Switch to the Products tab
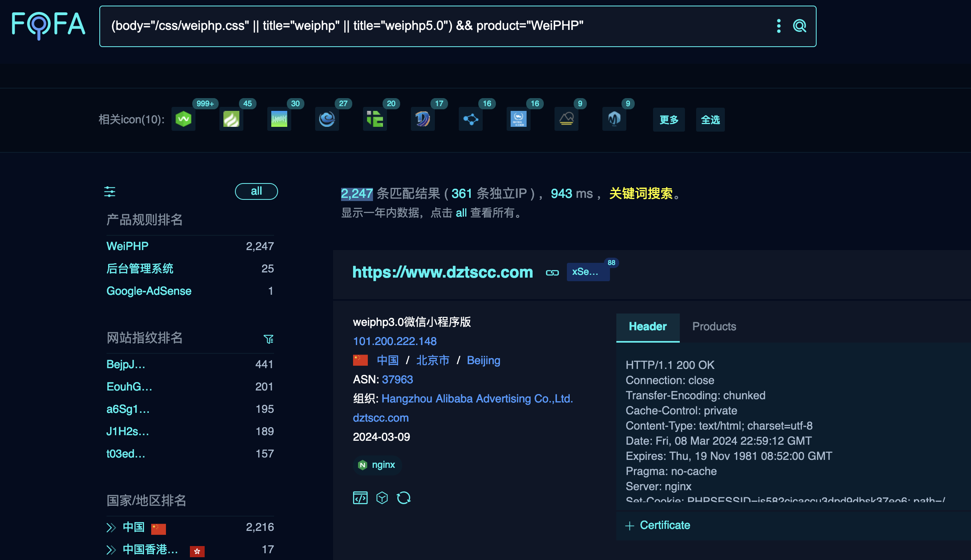 [x=714, y=326]
